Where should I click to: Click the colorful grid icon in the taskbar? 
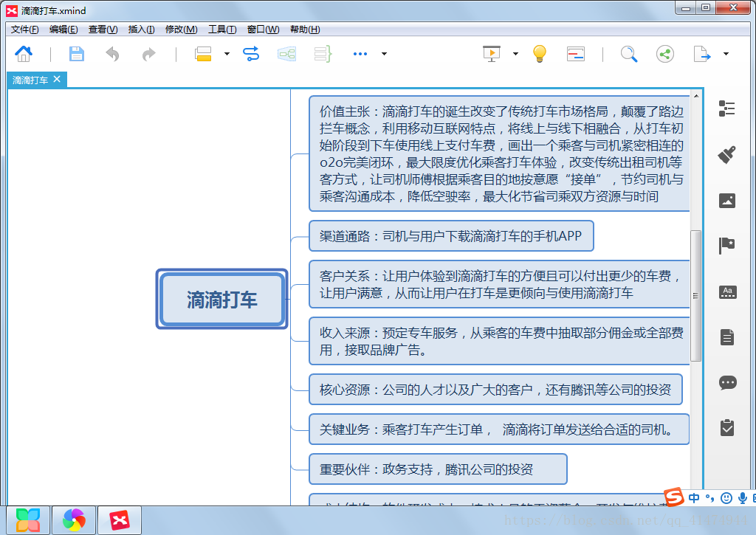[x=28, y=520]
